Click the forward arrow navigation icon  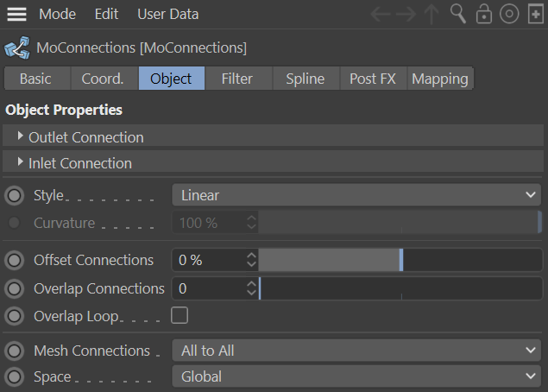tap(406, 14)
